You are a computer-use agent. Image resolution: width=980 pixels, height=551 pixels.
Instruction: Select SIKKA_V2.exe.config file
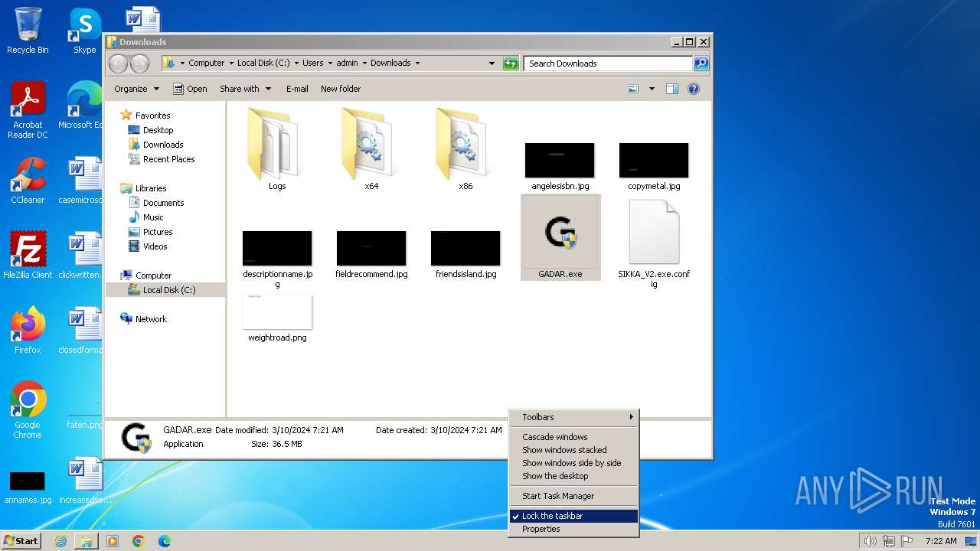pos(654,243)
